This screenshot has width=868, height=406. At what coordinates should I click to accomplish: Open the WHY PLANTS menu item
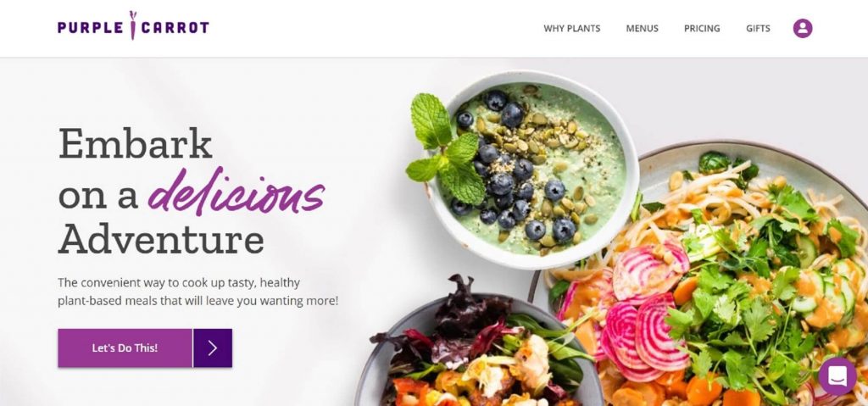coord(572,28)
